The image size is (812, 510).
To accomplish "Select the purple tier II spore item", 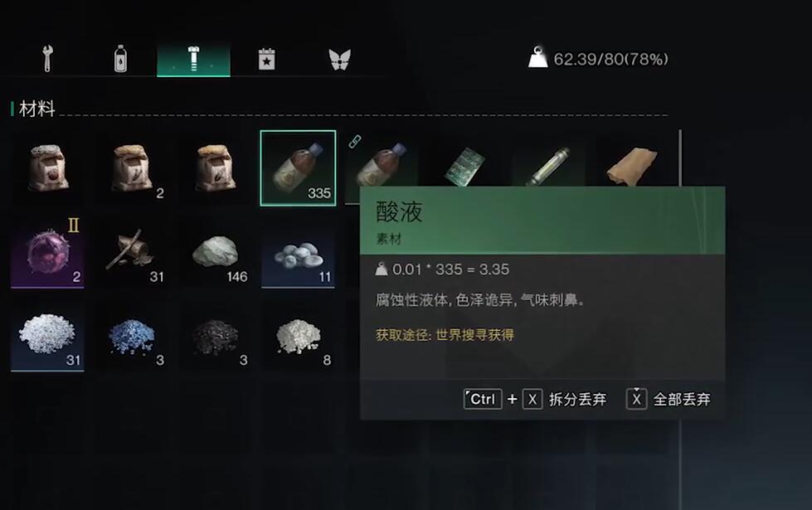I will pos(47,251).
